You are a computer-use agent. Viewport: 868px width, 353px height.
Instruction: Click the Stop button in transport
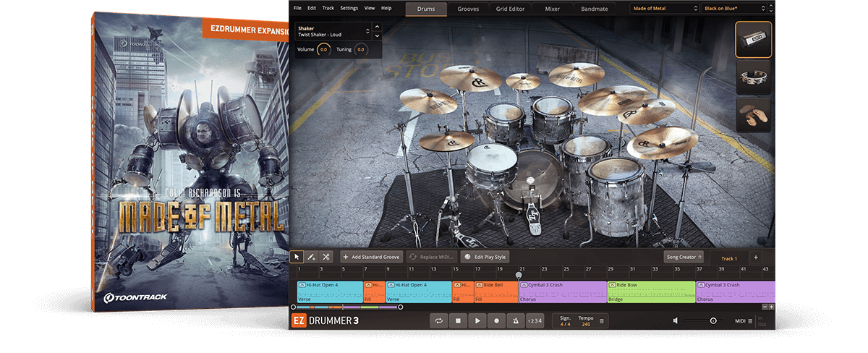click(x=458, y=320)
